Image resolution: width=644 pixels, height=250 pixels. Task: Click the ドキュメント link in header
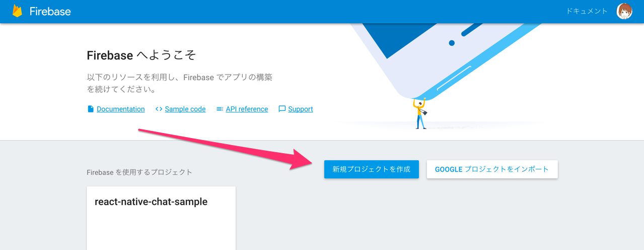(587, 11)
